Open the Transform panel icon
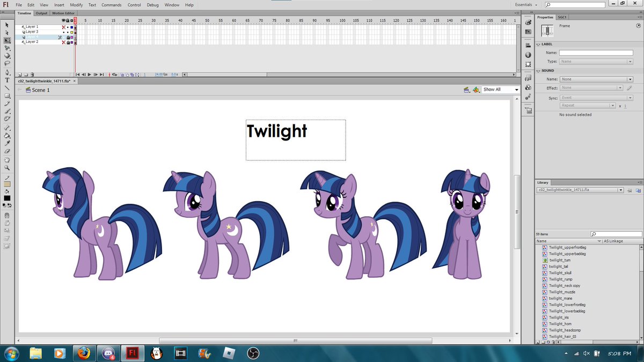This screenshot has width=644, height=362. point(528,64)
